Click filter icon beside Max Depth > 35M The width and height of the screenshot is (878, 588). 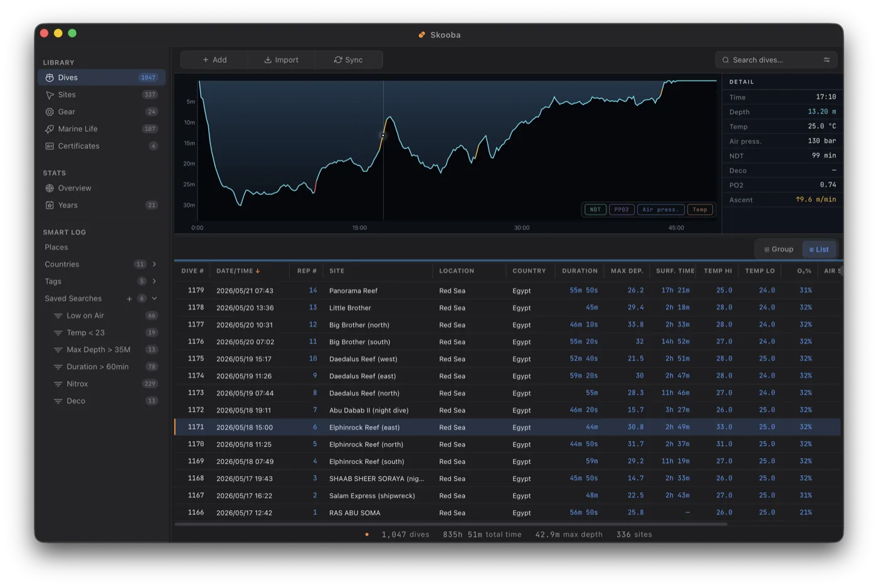[x=58, y=350]
